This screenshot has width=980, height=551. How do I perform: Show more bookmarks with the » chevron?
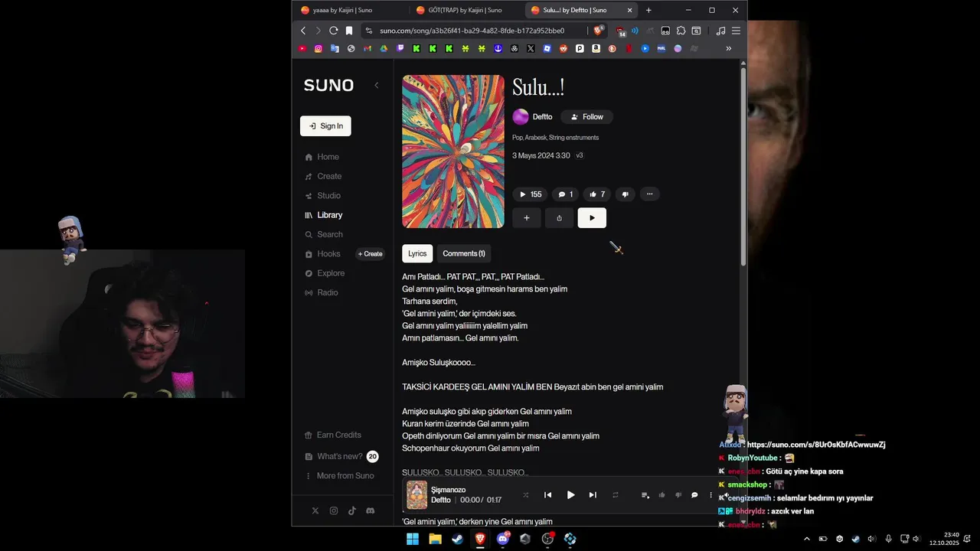728,48
